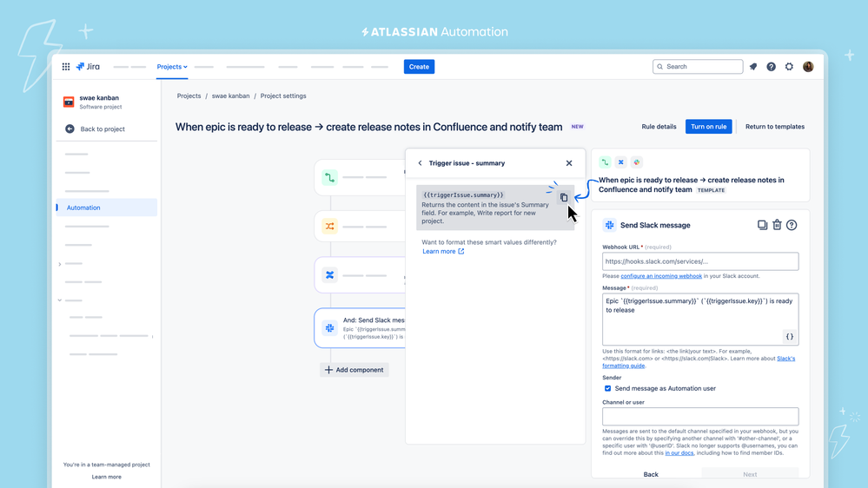Click the swae kanban breadcrumb
The width and height of the screenshot is (868, 488).
point(230,96)
